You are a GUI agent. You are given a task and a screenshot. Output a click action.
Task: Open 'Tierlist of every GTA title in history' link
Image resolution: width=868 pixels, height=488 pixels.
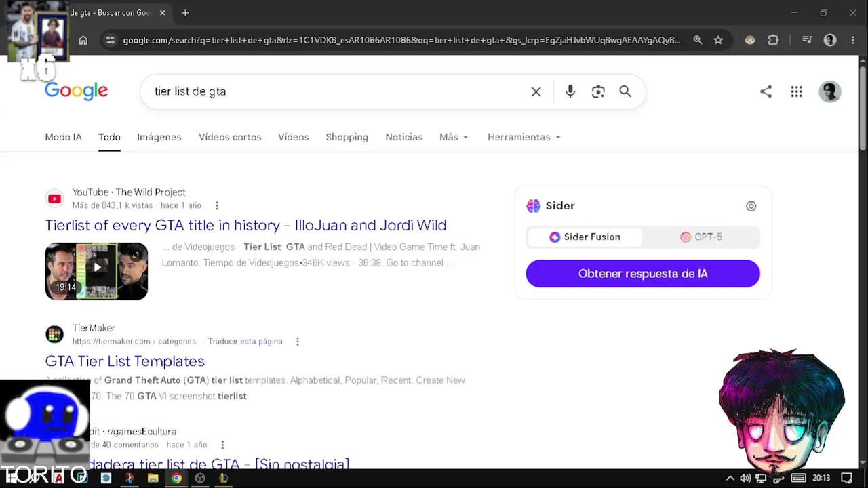point(245,225)
